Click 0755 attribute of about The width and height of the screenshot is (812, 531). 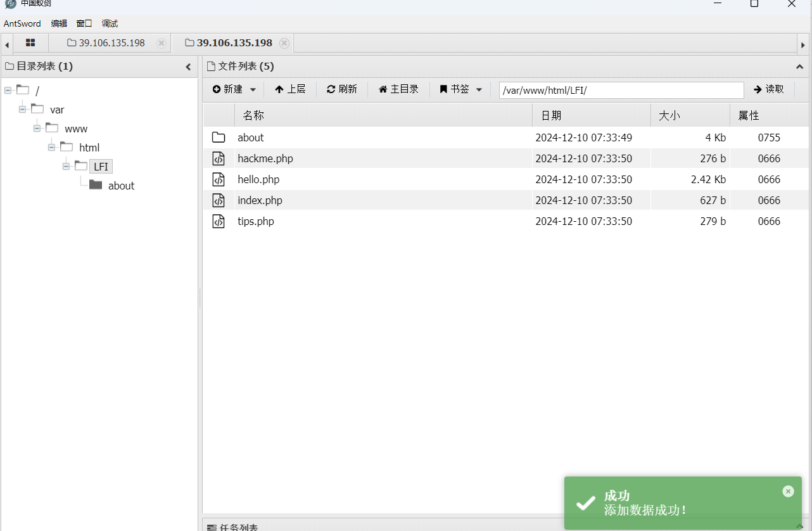(769, 138)
